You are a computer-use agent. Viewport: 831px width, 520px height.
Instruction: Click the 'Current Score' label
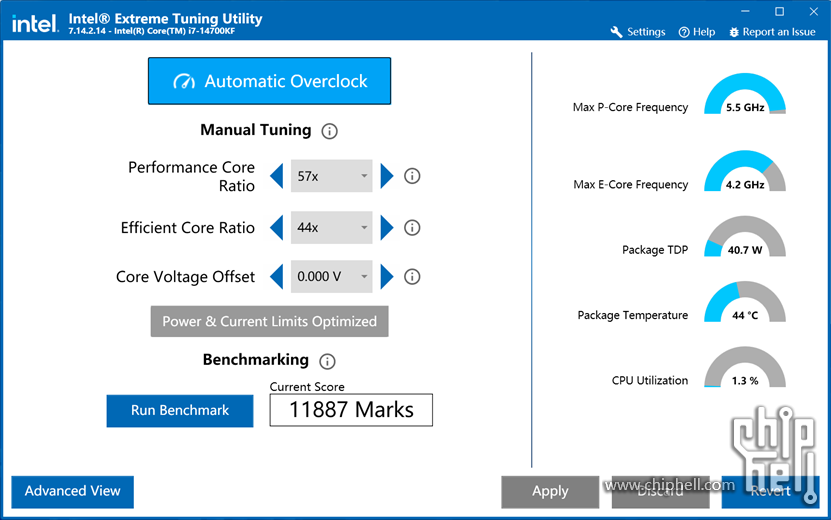[307, 387]
